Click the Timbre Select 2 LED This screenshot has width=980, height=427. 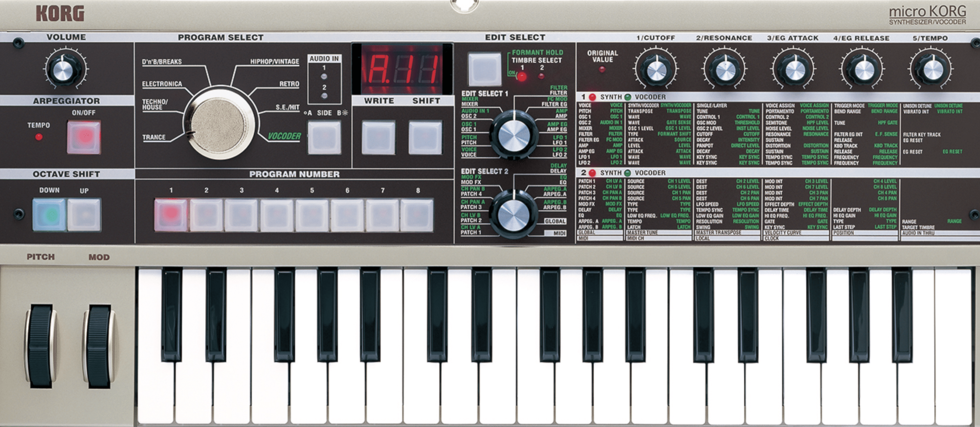(x=541, y=76)
